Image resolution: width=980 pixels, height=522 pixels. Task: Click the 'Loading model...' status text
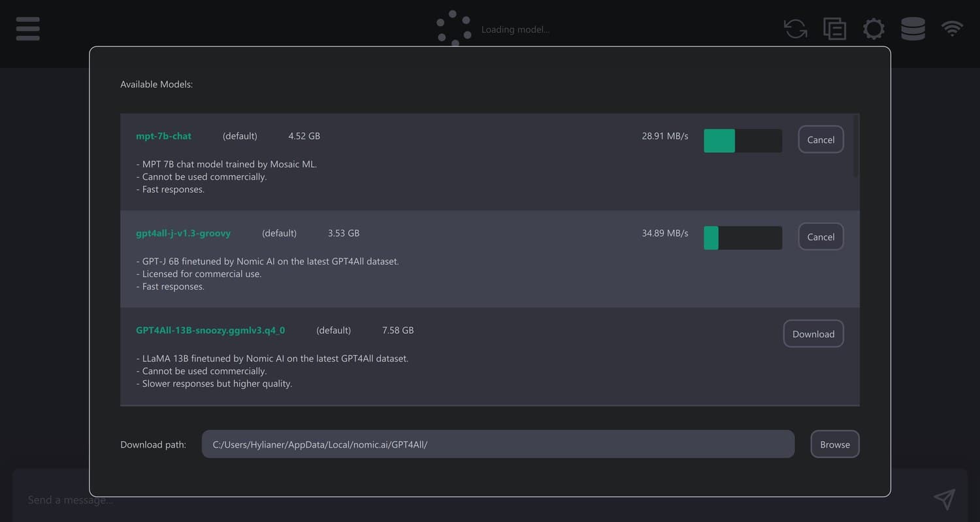[x=515, y=29]
